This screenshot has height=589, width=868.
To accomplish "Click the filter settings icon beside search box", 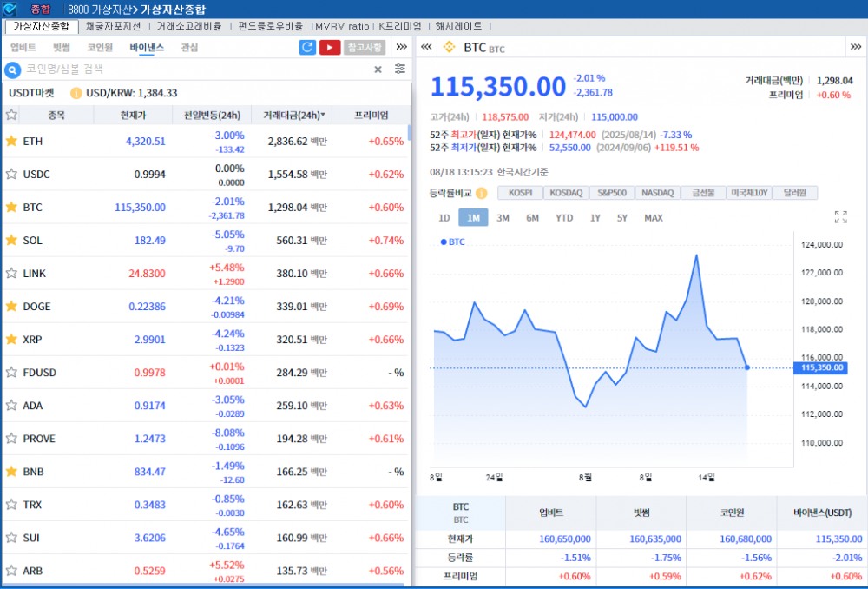I will click(x=399, y=69).
